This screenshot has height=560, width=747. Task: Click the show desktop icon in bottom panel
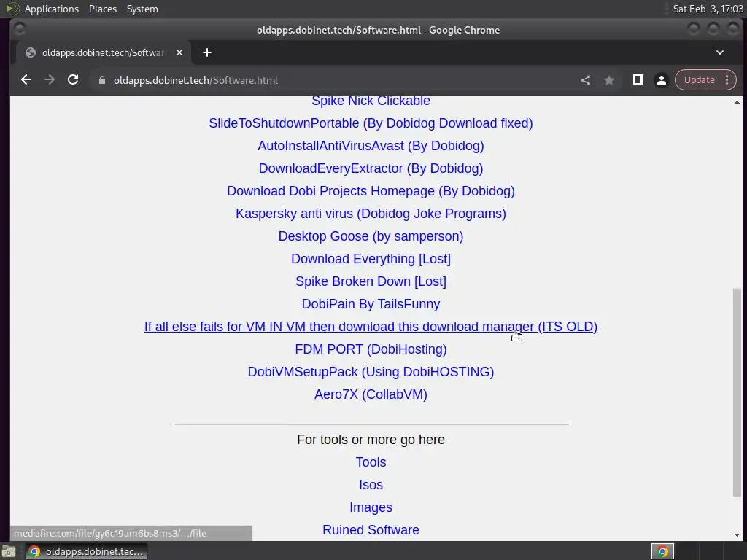(x=9, y=552)
